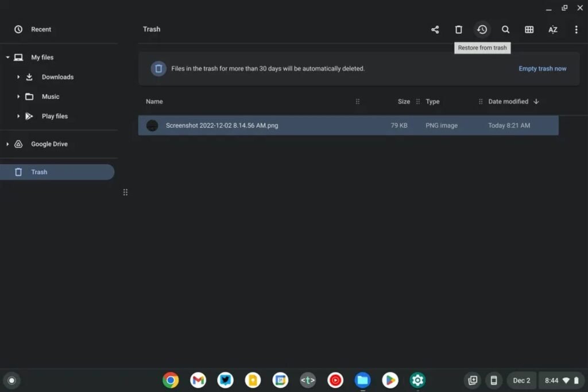Image resolution: width=588 pixels, height=392 pixels.
Task: Restore the selected file from trash
Action: (x=482, y=29)
